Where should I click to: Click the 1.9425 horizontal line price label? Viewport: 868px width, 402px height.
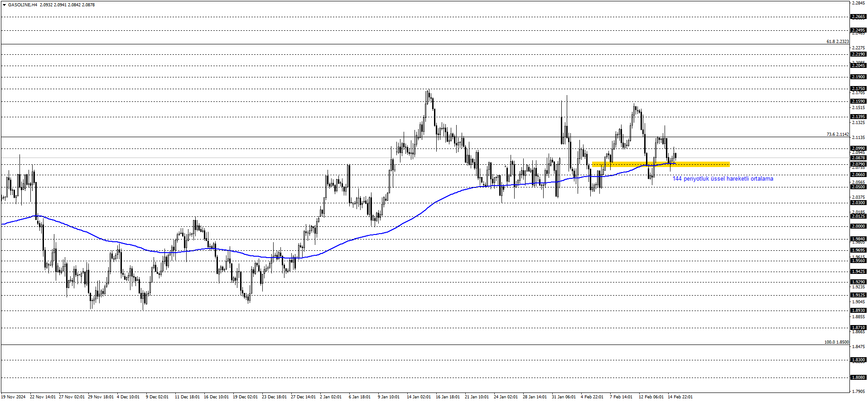[858, 272]
